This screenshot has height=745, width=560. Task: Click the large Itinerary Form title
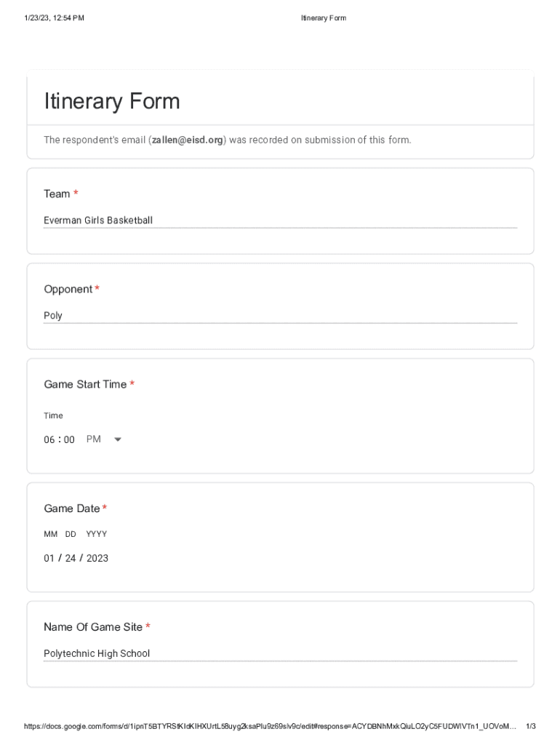point(112,101)
